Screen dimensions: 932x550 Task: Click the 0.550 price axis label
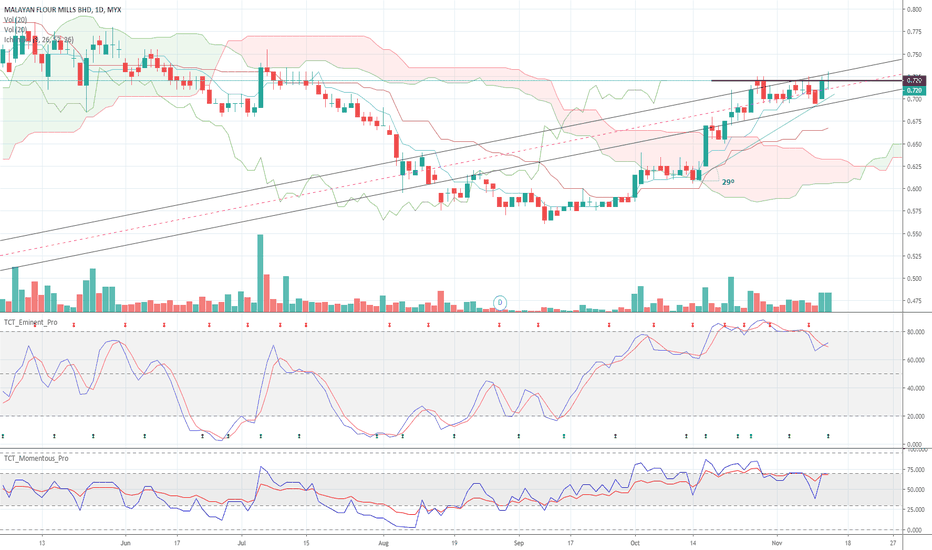[914, 234]
